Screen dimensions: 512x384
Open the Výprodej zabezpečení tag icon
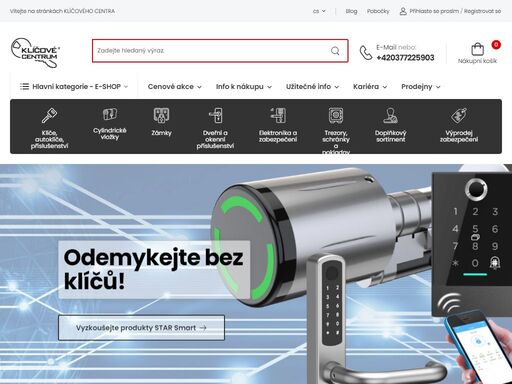point(459,115)
